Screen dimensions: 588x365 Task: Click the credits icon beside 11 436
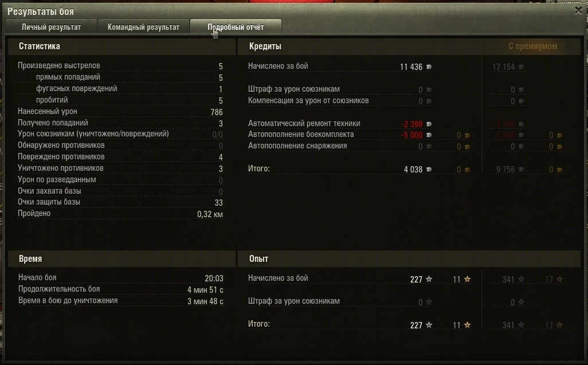(429, 67)
